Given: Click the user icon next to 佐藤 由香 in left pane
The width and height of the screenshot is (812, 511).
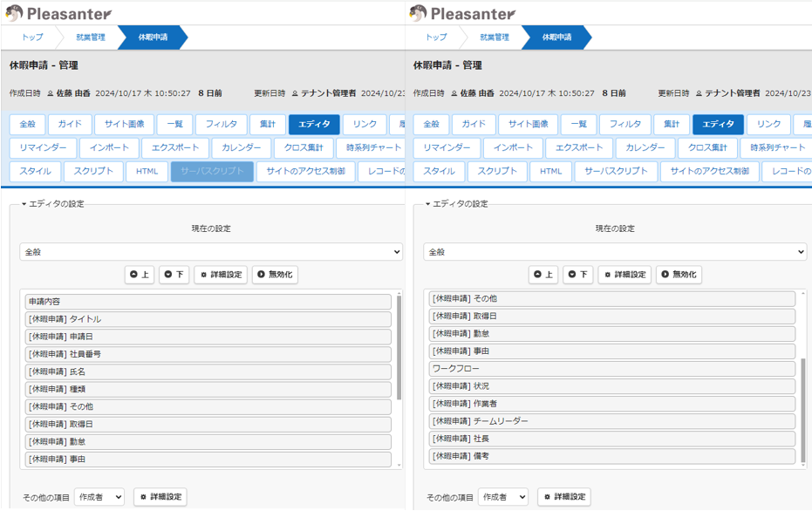Looking at the screenshot, I should pyautogui.click(x=50, y=93).
